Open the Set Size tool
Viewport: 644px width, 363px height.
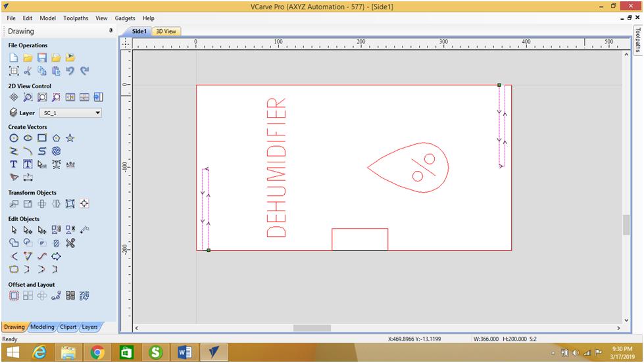coord(28,204)
